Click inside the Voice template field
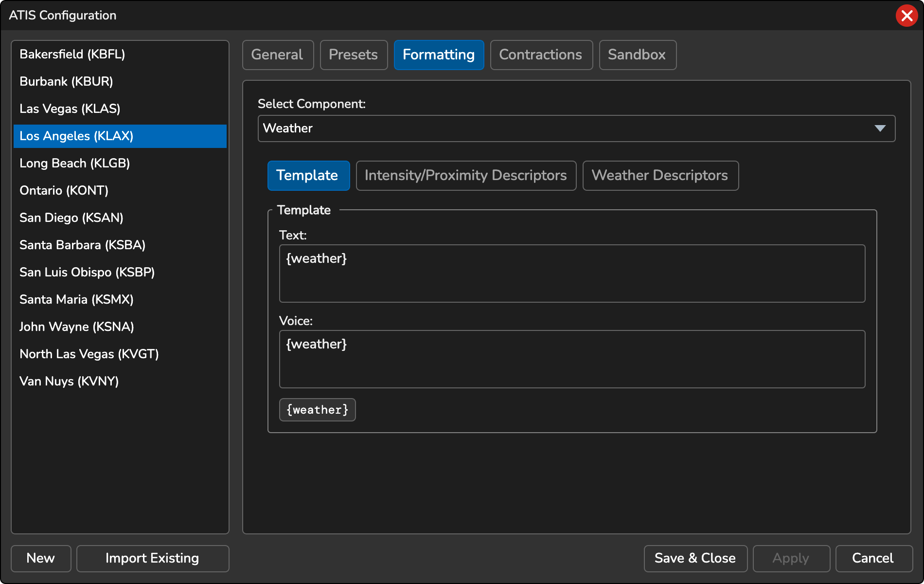924x584 pixels. [x=572, y=359]
